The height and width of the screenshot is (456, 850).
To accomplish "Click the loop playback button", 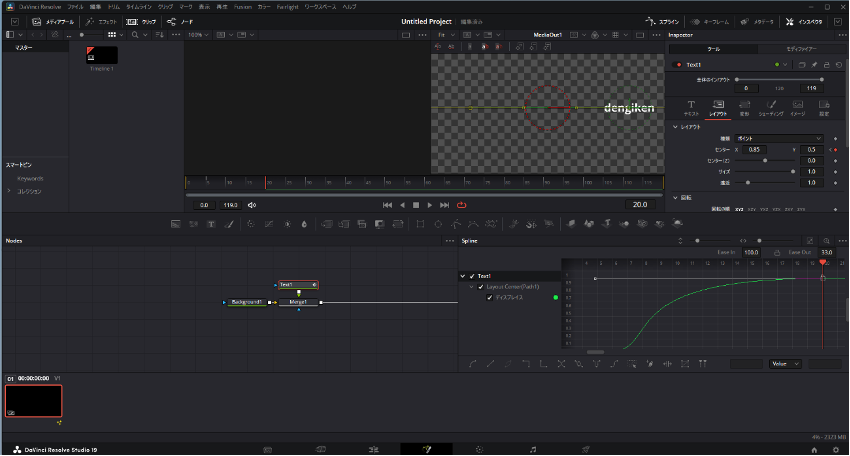I will (x=461, y=205).
